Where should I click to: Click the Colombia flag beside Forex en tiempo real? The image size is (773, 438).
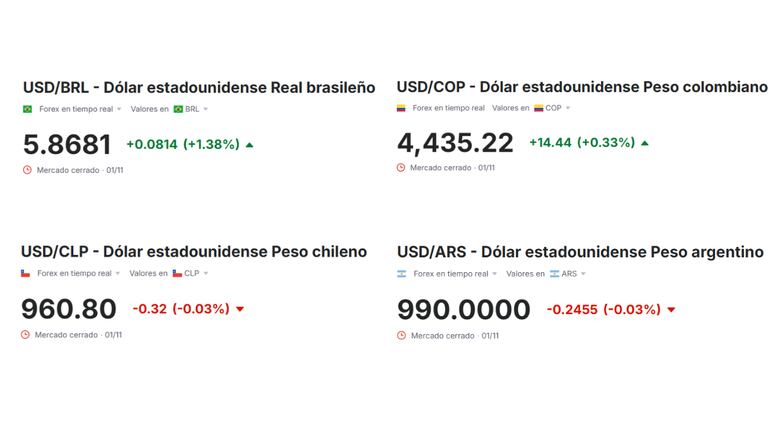point(401,108)
